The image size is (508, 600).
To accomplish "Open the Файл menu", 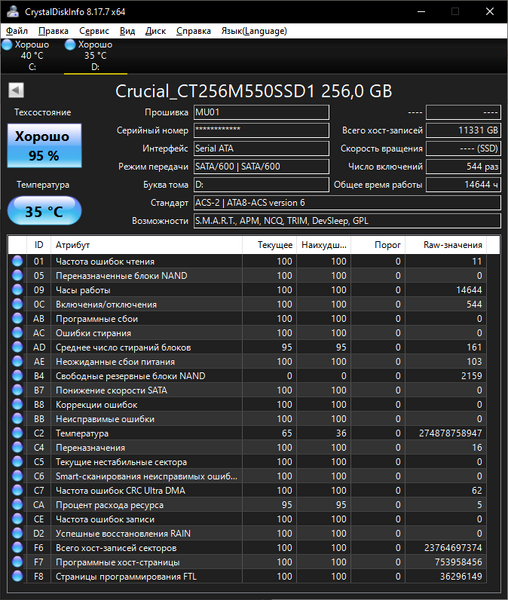I will 17,31.
